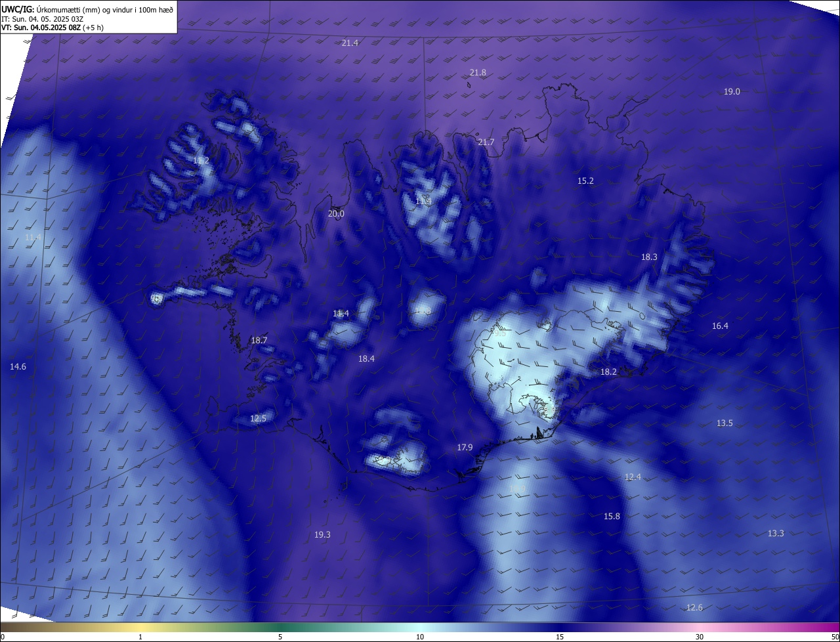Click the value 15.8 on the map
Screen dimensions: 840x642
tap(612, 516)
